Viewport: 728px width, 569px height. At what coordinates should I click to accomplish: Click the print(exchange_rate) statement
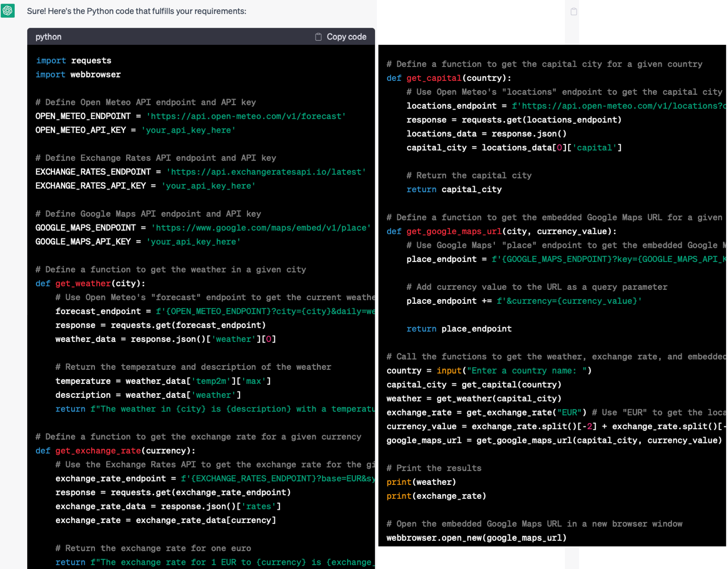(436, 496)
